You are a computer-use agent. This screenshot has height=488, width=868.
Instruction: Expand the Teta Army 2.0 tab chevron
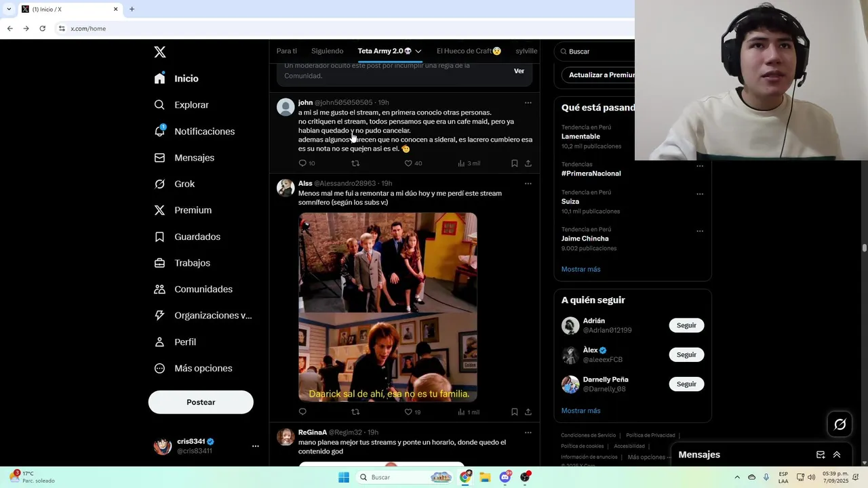[x=418, y=52]
